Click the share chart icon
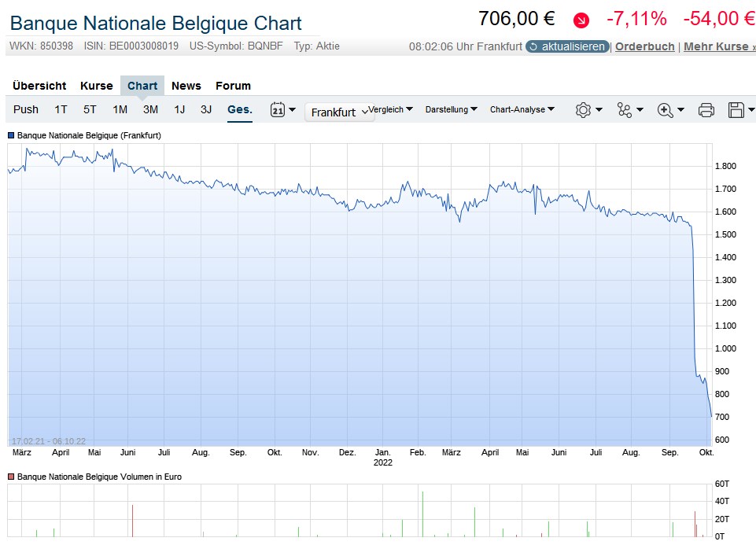The image size is (756, 545). 629,110
